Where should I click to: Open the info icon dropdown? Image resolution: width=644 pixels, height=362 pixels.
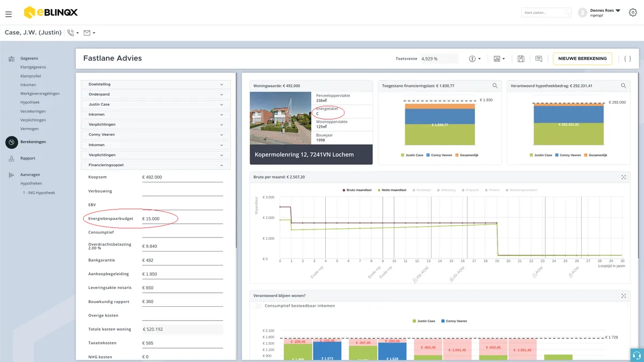[475, 58]
